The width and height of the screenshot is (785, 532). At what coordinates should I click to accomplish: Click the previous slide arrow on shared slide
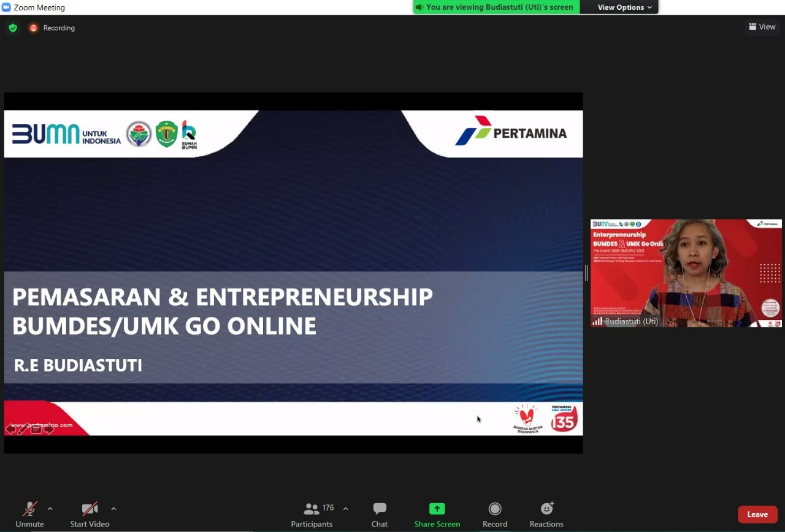click(x=10, y=430)
